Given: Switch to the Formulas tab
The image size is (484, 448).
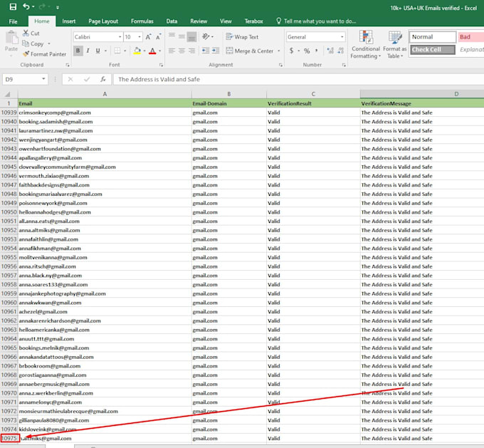Looking at the screenshot, I should [x=142, y=21].
